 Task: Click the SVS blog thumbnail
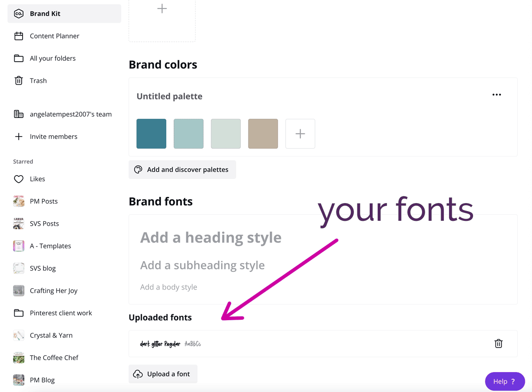tap(19, 268)
